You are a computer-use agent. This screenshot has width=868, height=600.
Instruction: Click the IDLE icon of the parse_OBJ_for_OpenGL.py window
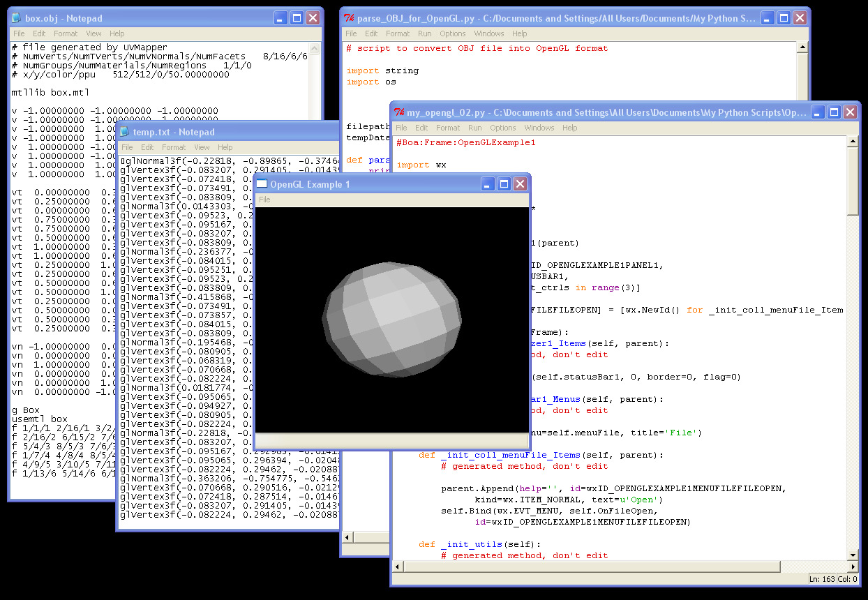click(x=350, y=18)
